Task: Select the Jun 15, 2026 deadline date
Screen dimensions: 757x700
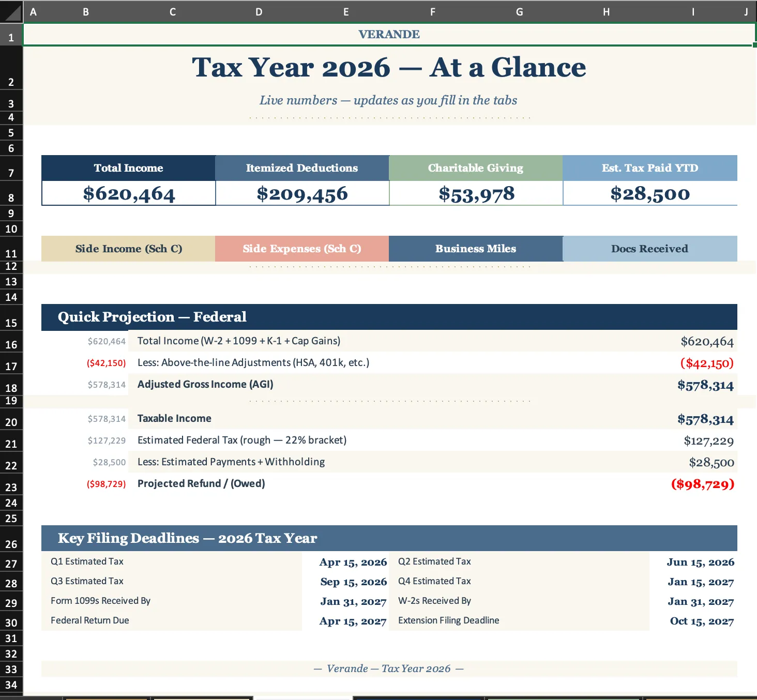Action: tap(701, 562)
